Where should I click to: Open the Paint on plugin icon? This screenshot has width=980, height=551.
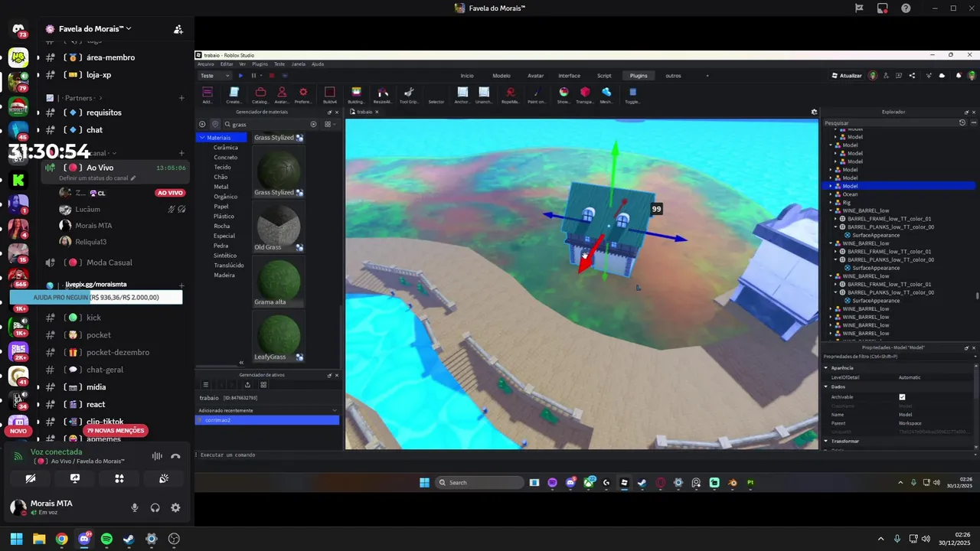point(537,95)
